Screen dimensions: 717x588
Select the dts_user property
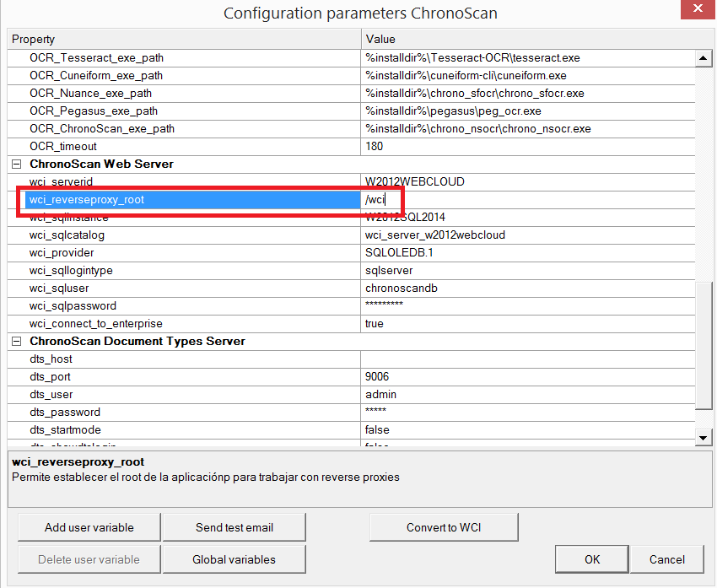[51, 395]
